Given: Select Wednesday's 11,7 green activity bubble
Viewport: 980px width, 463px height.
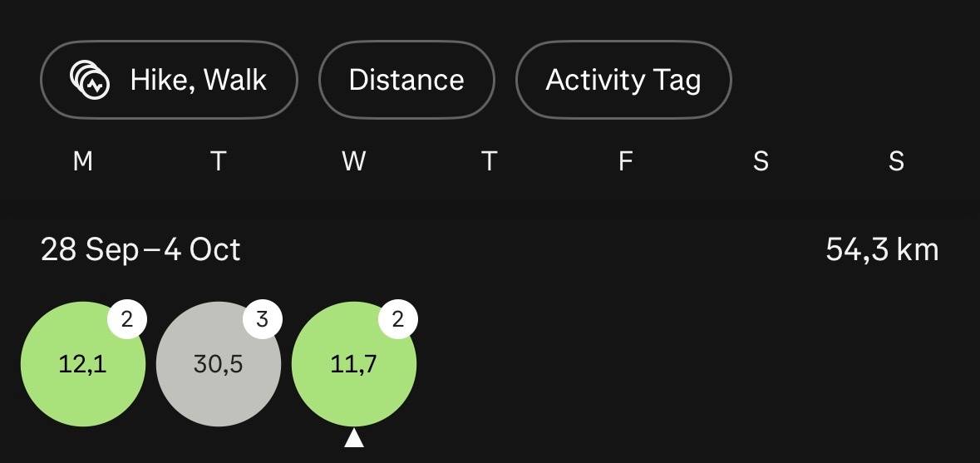Looking at the screenshot, I should (x=354, y=364).
